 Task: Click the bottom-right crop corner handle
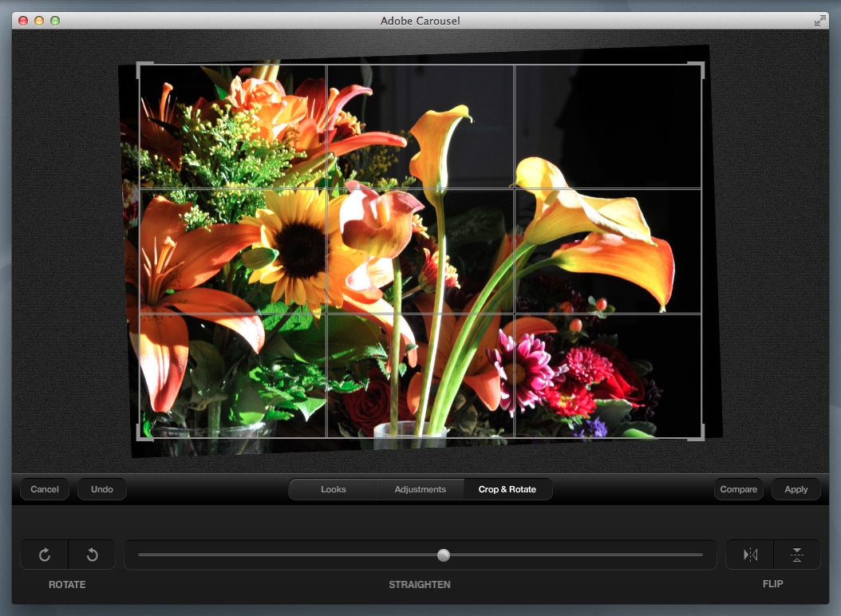pos(700,435)
